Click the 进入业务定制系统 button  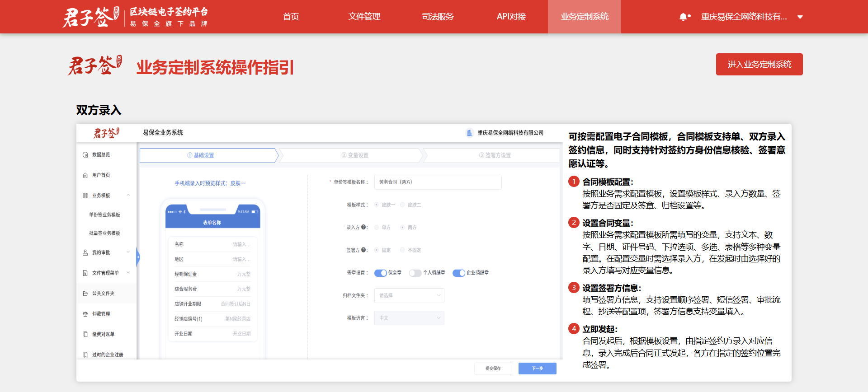[x=759, y=65]
